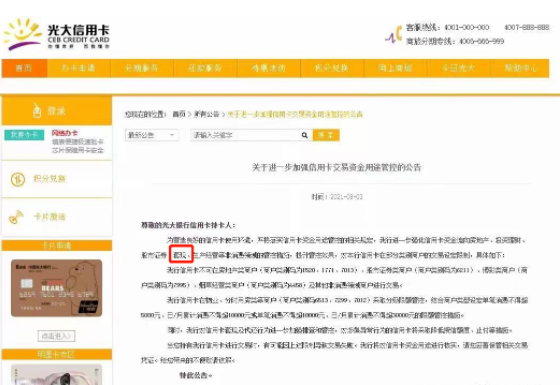
Task: Click the red 网络办卡 link
Action: (65, 133)
